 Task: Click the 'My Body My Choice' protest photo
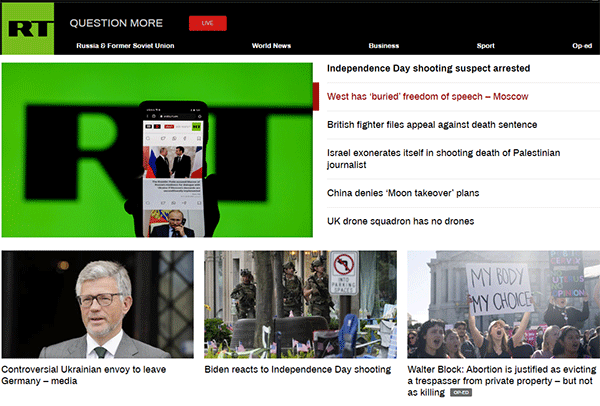click(x=504, y=305)
